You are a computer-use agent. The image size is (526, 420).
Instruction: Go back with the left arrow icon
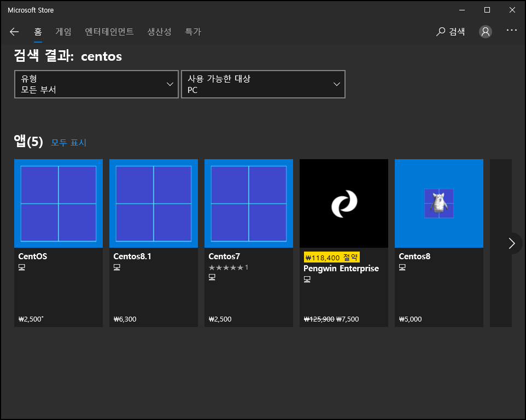tap(14, 32)
